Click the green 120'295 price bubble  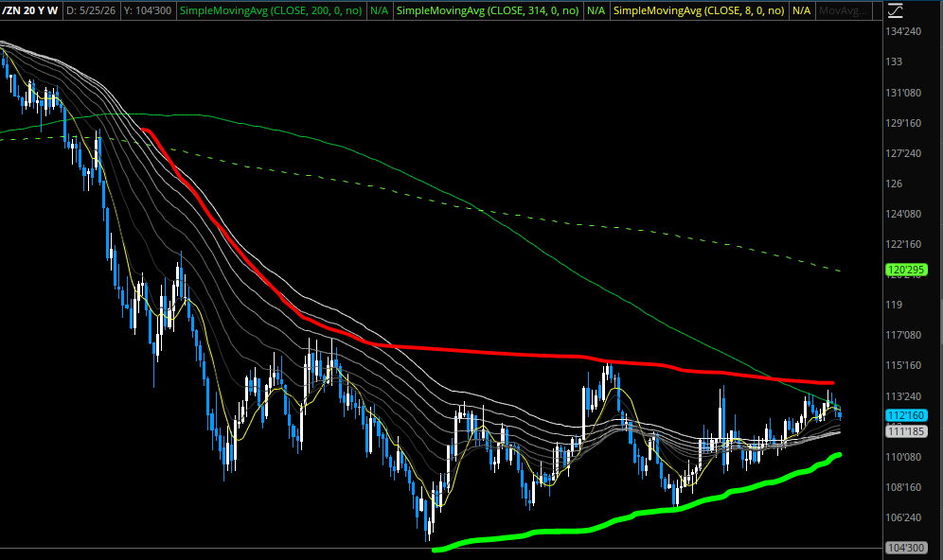(x=906, y=270)
